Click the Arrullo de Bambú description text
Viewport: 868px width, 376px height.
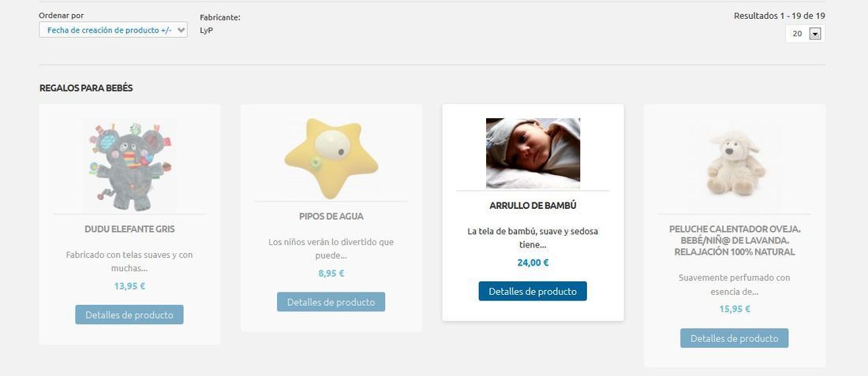pos(533,238)
